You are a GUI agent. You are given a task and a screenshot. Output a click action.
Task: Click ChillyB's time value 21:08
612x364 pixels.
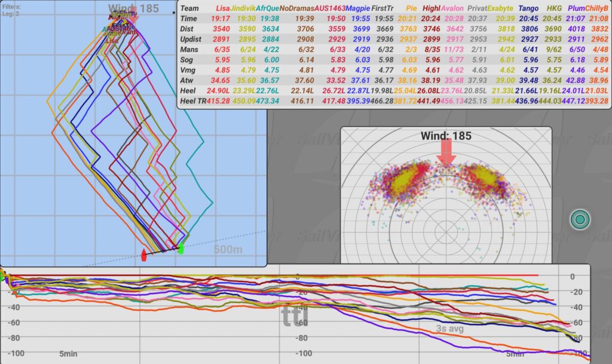click(x=599, y=19)
